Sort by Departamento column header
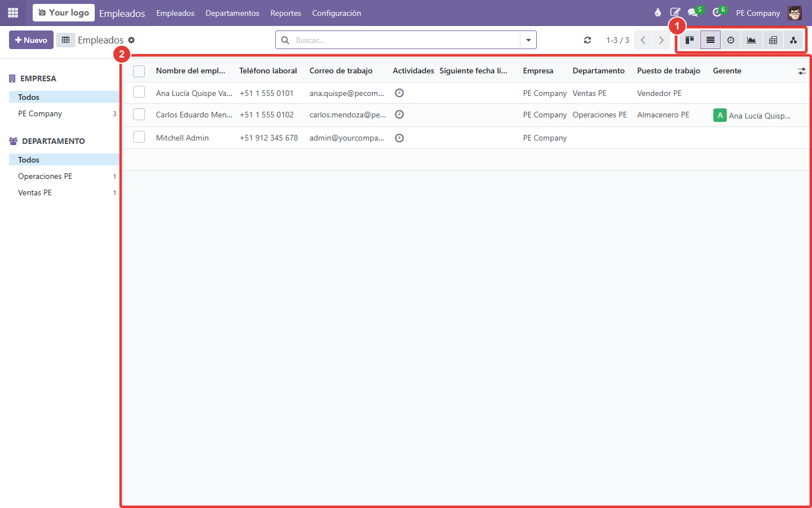This screenshot has width=812, height=508. click(x=598, y=71)
